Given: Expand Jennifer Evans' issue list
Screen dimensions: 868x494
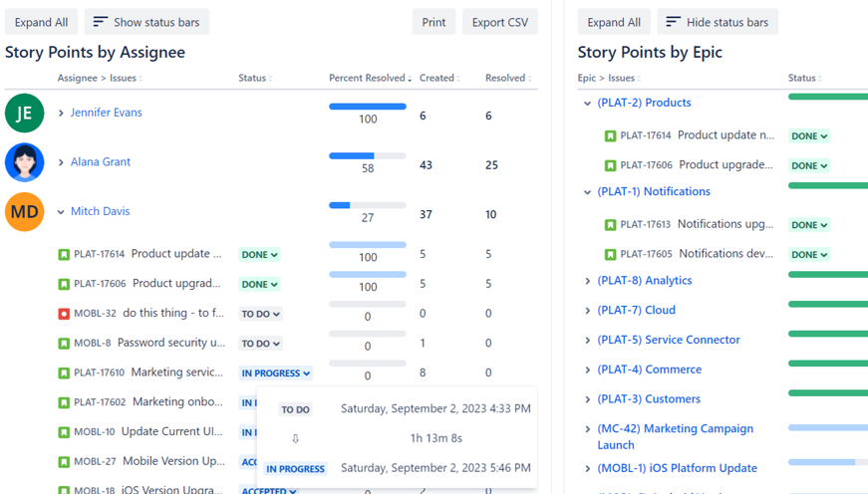Looking at the screenshot, I should click(61, 114).
